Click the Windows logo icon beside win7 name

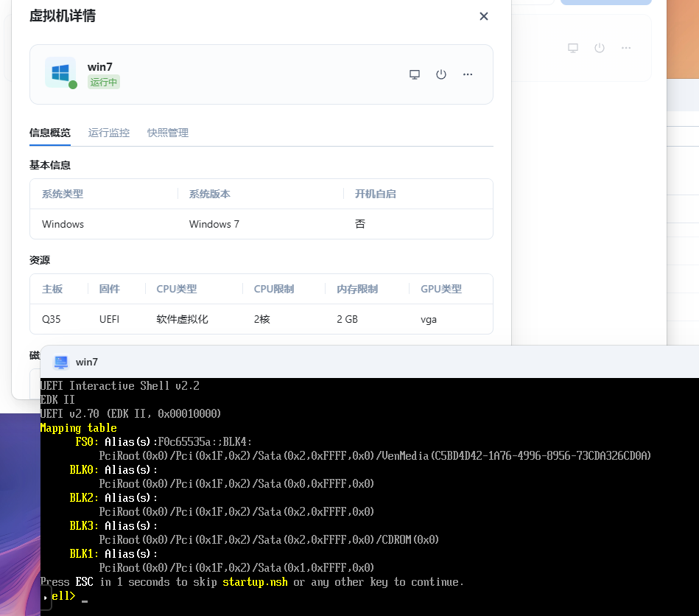[x=60, y=73]
